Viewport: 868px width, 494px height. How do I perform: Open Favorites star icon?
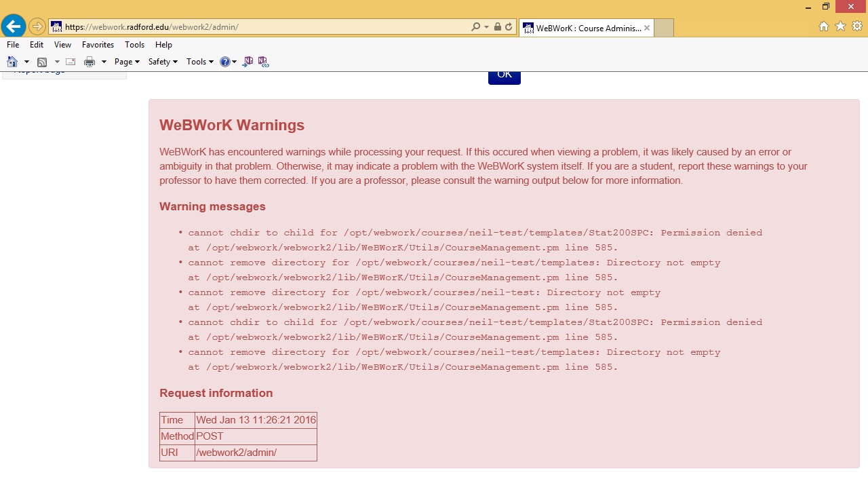[840, 26]
